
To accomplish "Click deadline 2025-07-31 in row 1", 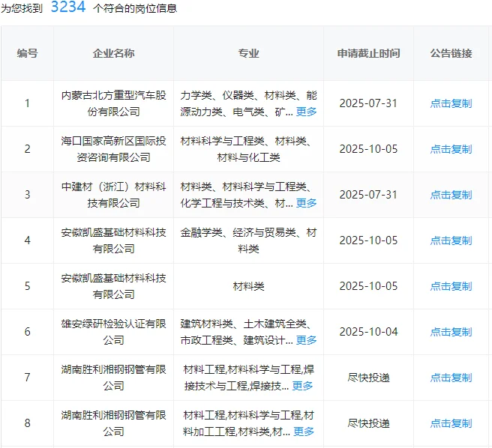I will 368,103.
